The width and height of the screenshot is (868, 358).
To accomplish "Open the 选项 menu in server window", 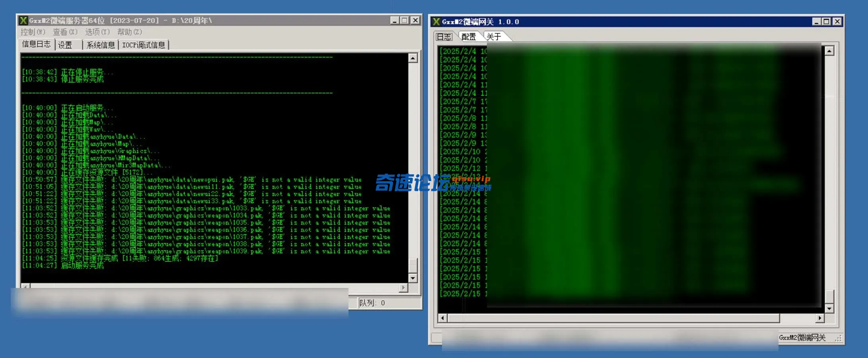I will (x=97, y=32).
